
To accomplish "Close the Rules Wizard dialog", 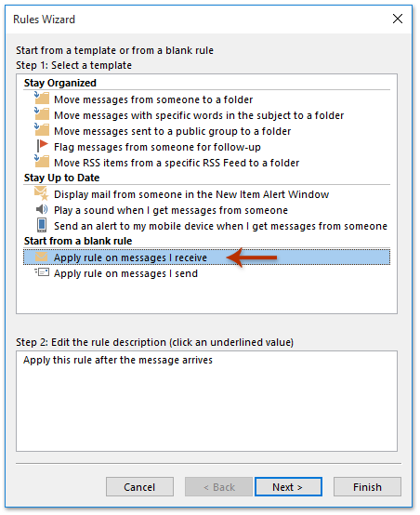I will pos(398,19).
